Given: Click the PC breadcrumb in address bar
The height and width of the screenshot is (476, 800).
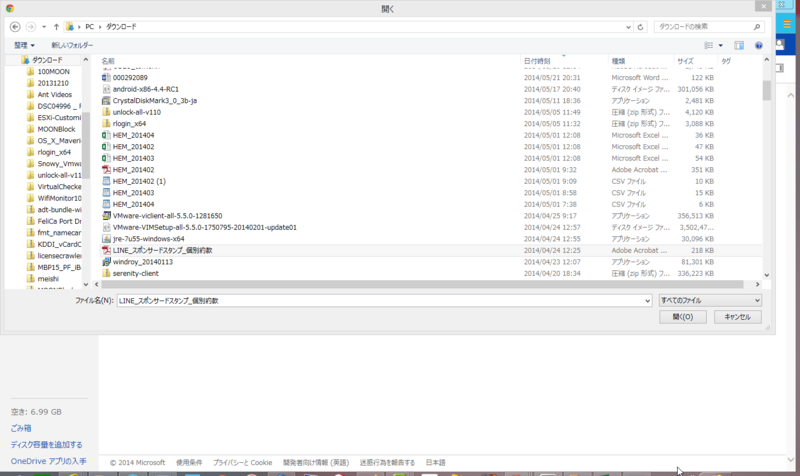Looking at the screenshot, I should pos(89,27).
